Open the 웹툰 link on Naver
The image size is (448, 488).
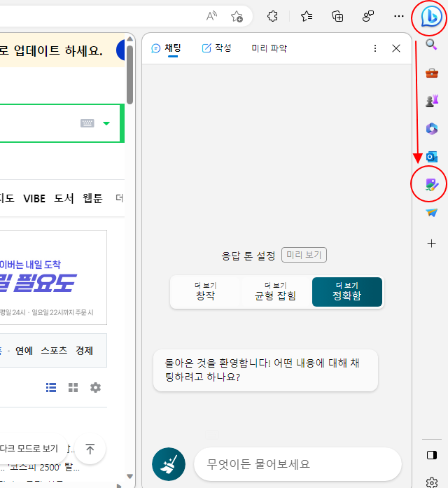92,198
